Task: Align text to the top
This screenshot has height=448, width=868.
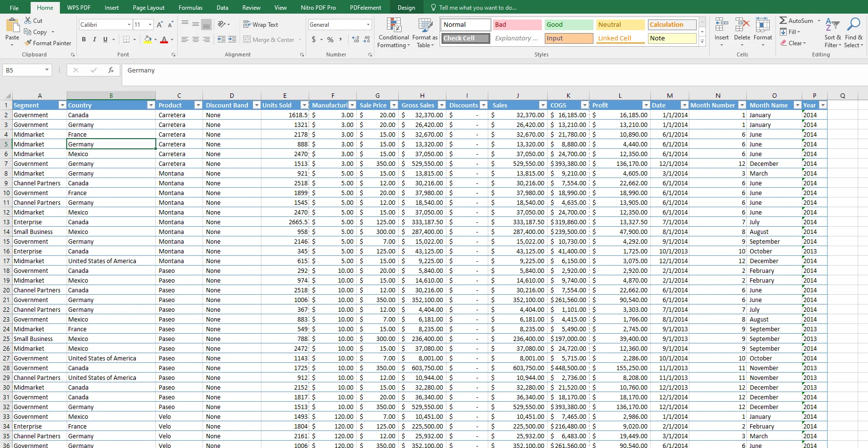Action: [185, 24]
